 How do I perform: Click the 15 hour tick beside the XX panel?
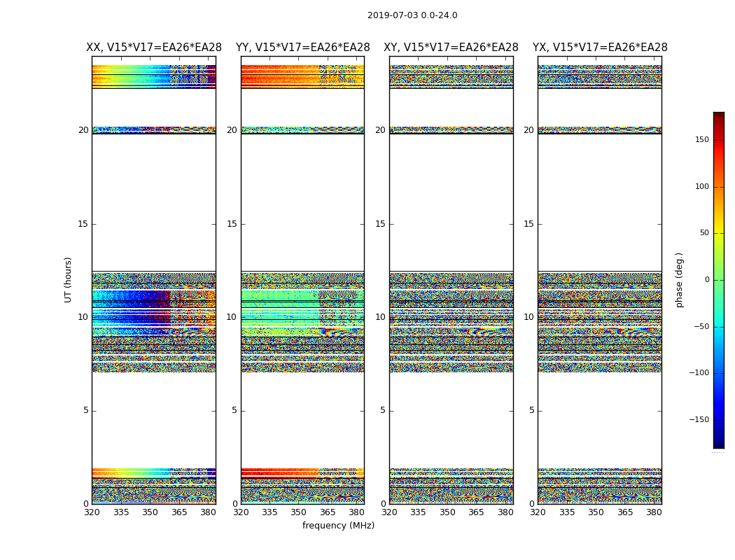pos(83,224)
